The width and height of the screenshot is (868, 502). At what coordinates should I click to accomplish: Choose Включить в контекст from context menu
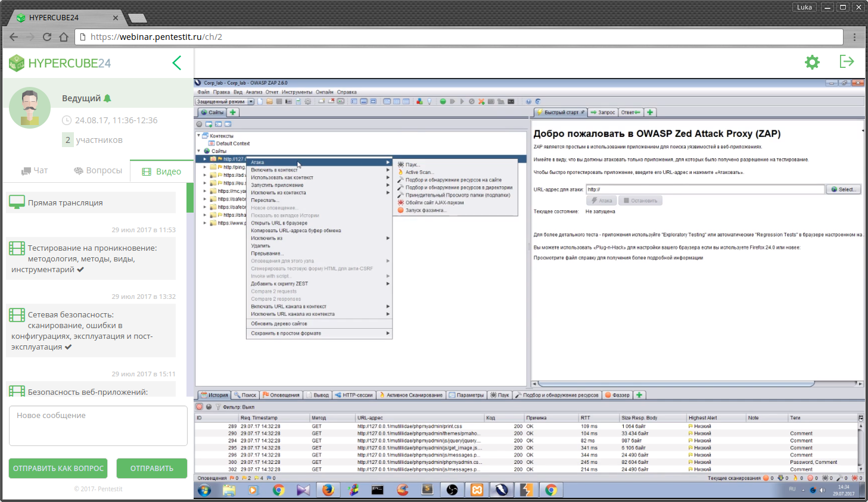[319, 170]
